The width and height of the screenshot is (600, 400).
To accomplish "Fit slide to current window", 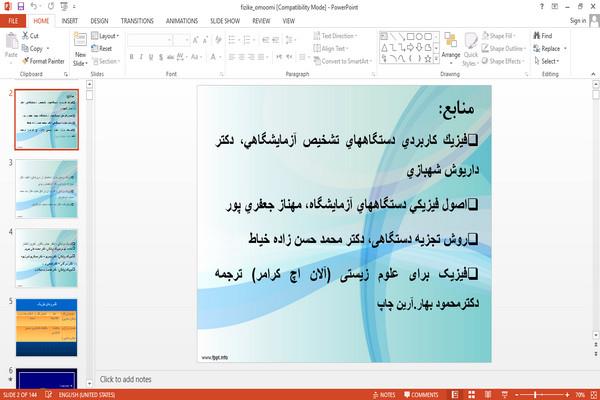I will [594, 395].
